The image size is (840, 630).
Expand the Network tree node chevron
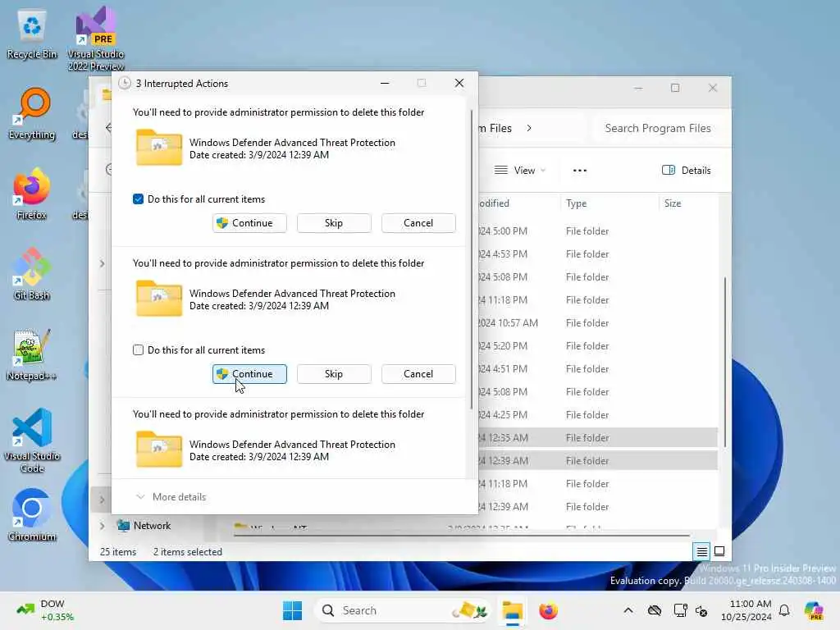pyautogui.click(x=102, y=526)
